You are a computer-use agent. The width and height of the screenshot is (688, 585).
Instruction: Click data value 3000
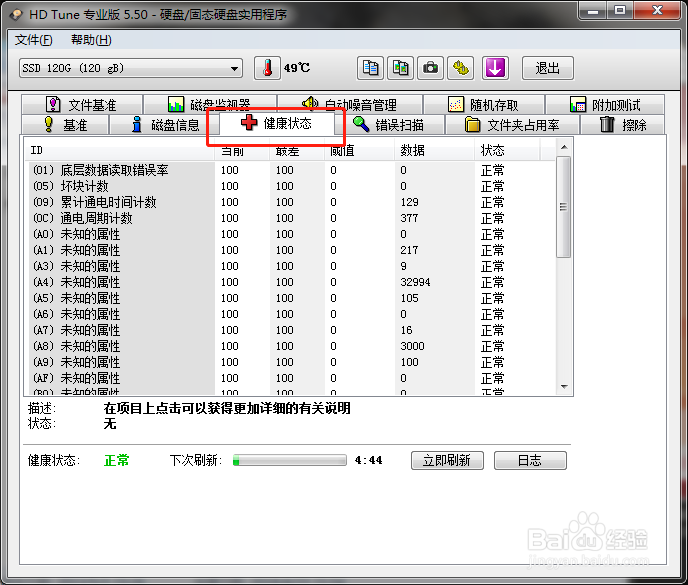[412, 346]
